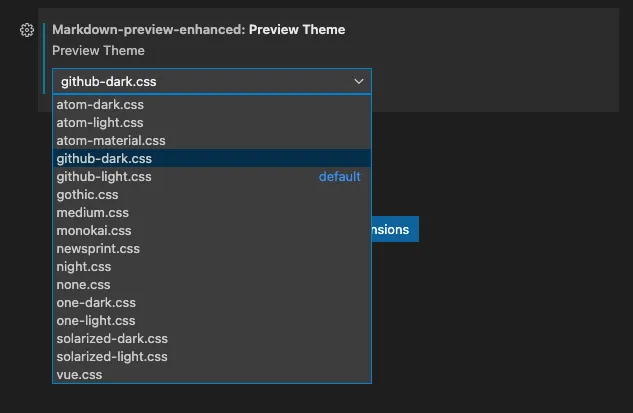Pick the one-light.css option
Image resolution: width=633 pixels, height=413 pixels.
click(96, 320)
